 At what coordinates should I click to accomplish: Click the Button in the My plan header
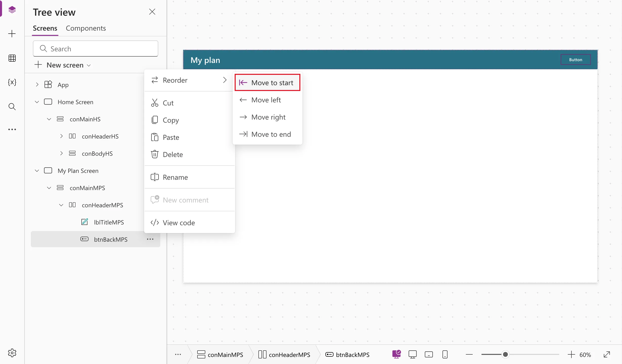pyautogui.click(x=575, y=60)
